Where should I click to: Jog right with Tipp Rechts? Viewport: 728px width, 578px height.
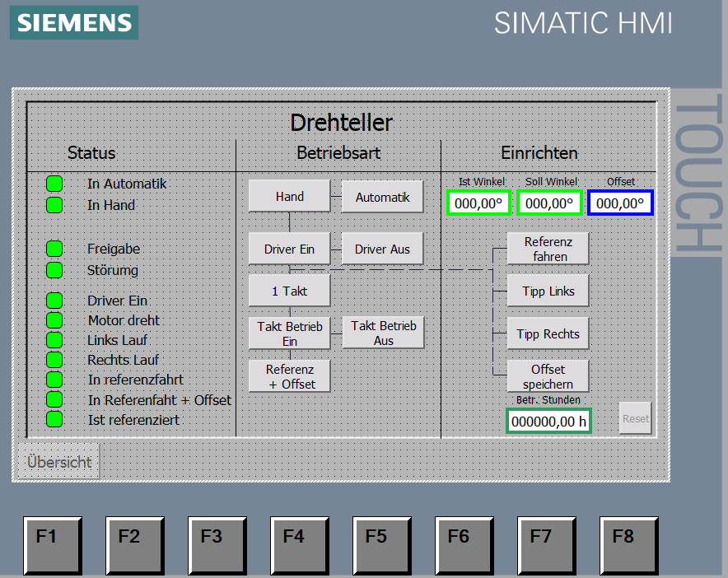548,333
